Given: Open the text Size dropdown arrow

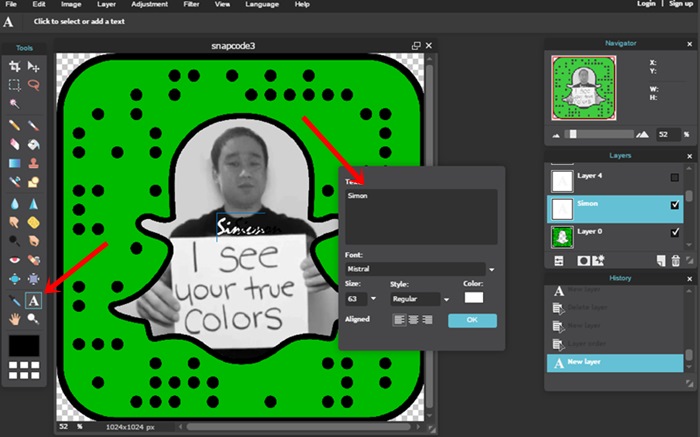Looking at the screenshot, I should [x=373, y=299].
